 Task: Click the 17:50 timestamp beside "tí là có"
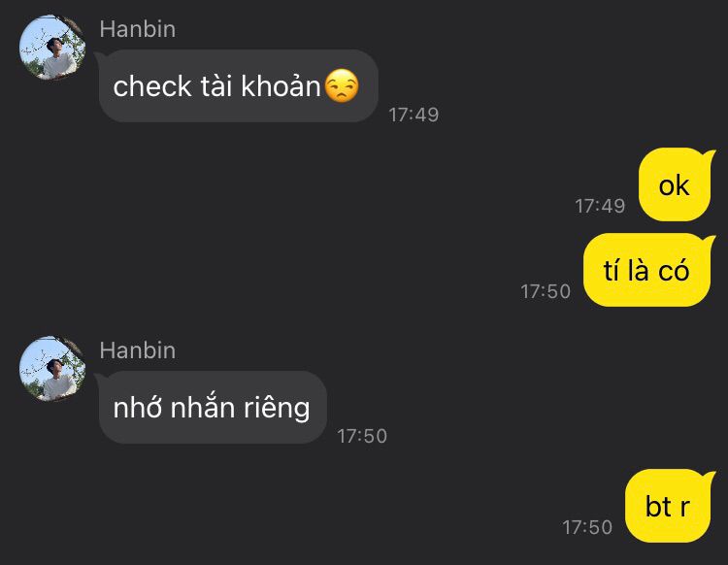546,291
